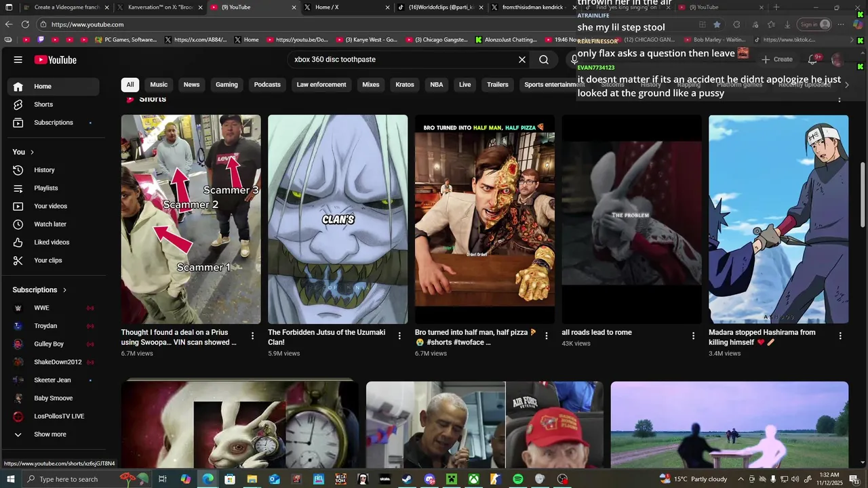The width and height of the screenshot is (868, 488).
Task: Open File Explorer from the taskbar
Action: 252,479
